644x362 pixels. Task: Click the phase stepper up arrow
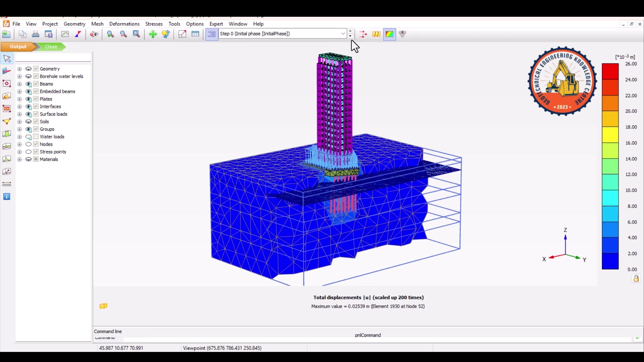351,31
